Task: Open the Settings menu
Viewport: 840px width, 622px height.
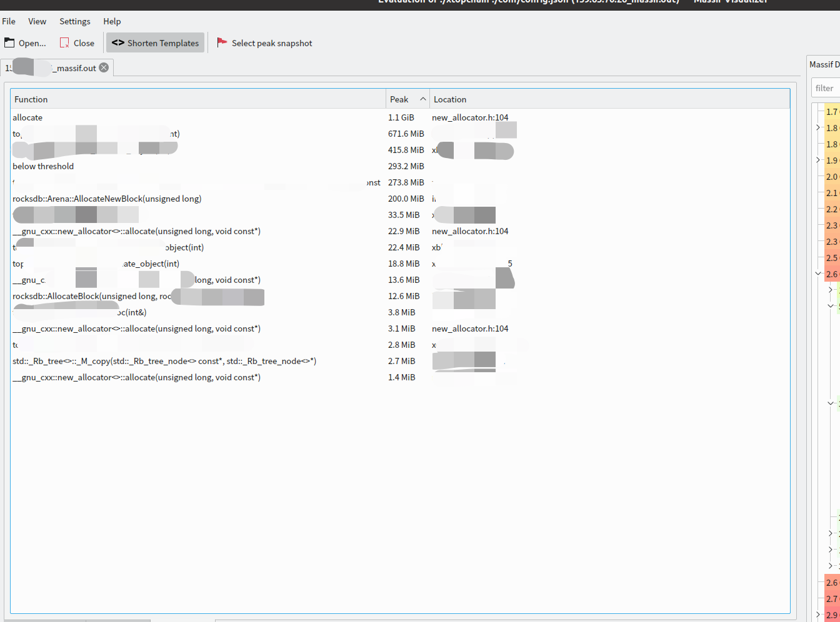Action: point(74,21)
